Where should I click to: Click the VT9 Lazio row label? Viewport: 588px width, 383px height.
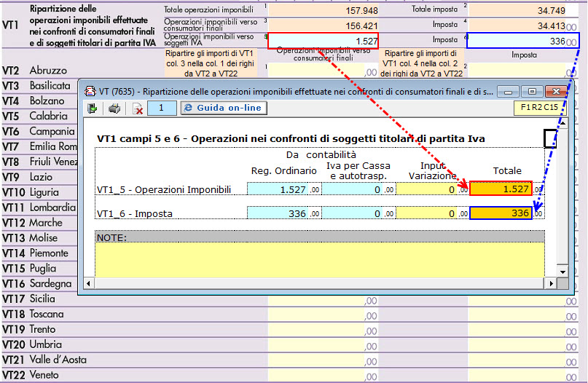click(27, 177)
